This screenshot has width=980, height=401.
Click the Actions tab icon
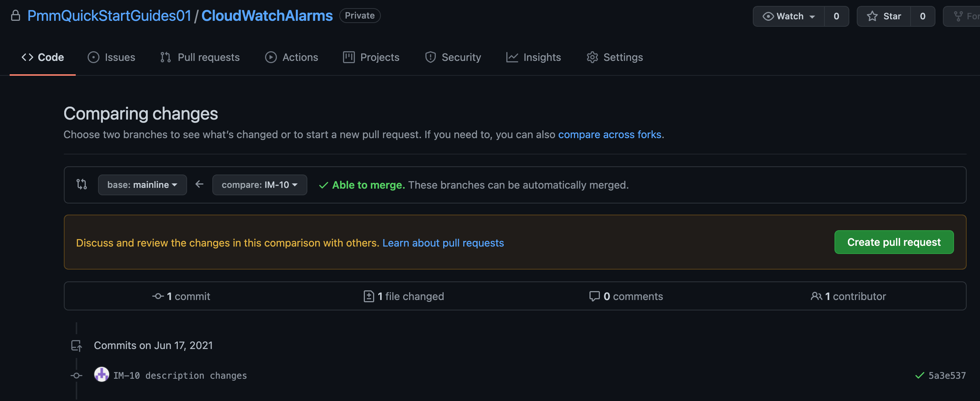(x=271, y=56)
